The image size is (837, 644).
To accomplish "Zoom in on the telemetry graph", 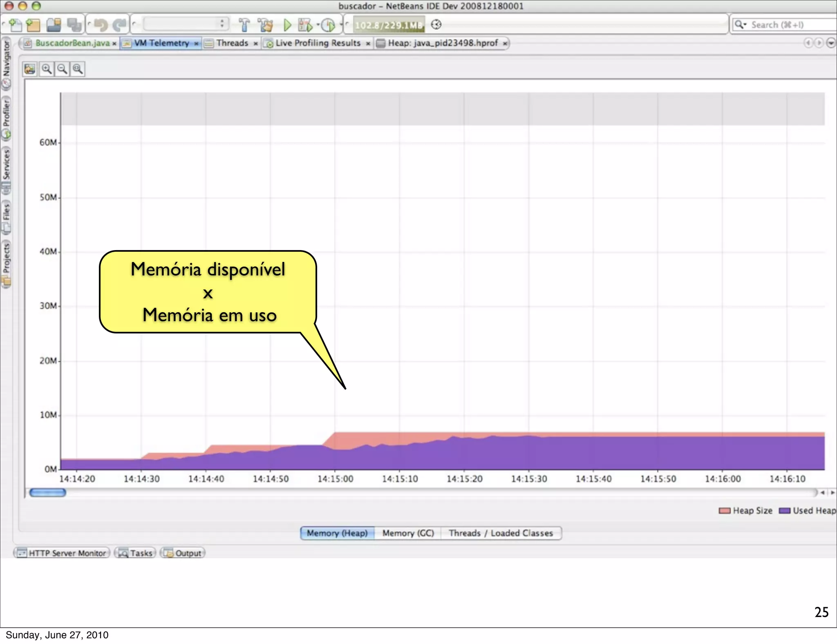I will point(47,69).
